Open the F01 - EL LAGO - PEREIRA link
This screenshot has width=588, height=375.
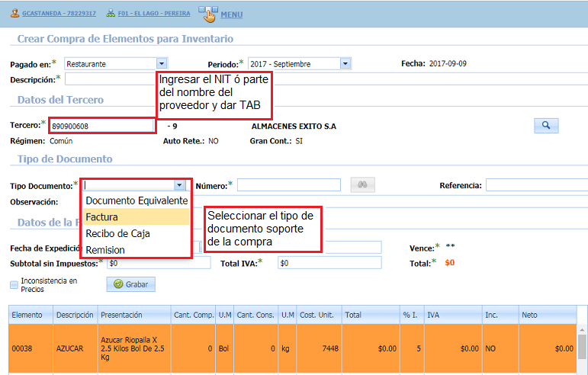pos(154,13)
